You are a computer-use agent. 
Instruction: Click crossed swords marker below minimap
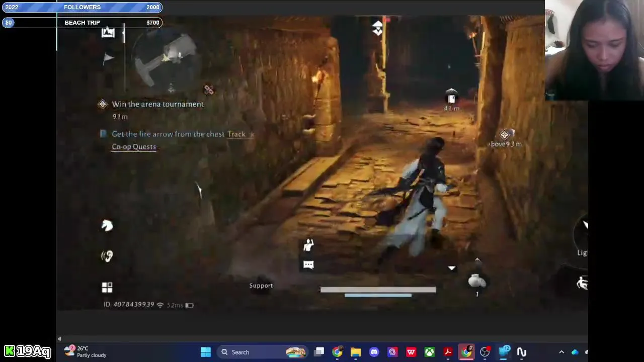point(209,90)
